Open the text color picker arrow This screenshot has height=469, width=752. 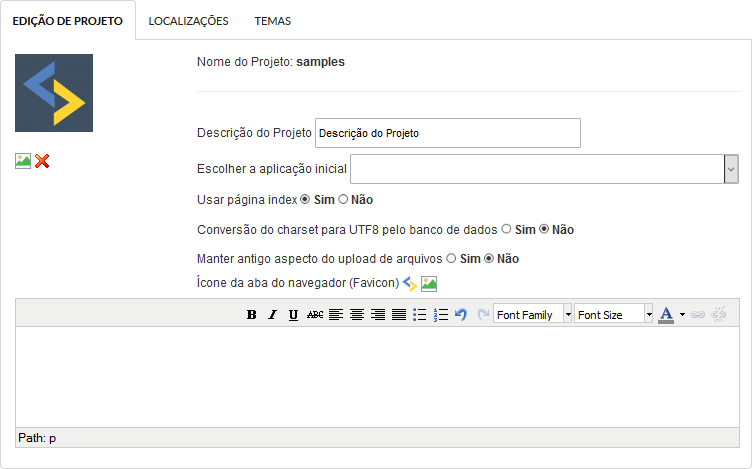[x=682, y=314]
